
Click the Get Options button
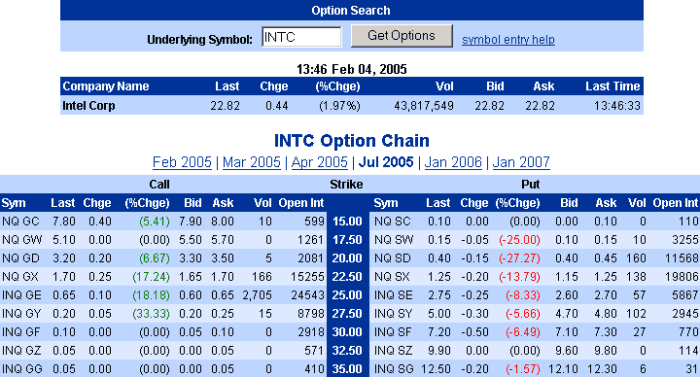tap(401, 36)
